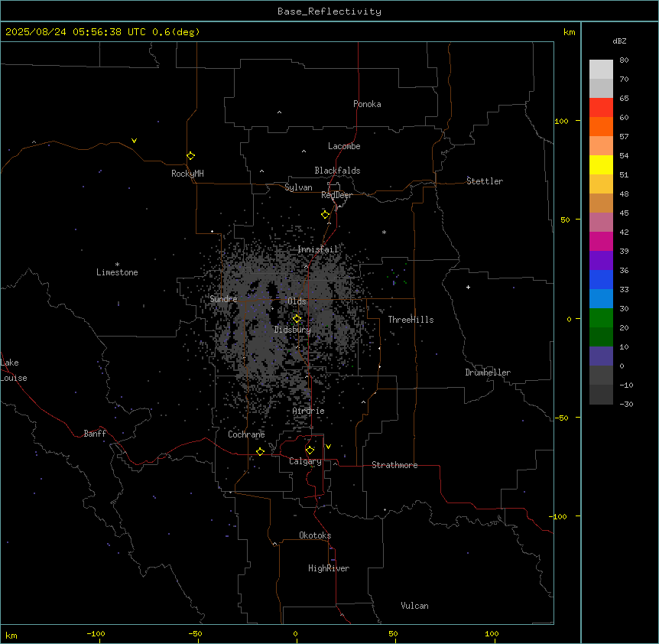The image size is (659, 644).
Task: Select the -30 value at the legend bottom
Action: pyautogui.click(x=626, y=404)
